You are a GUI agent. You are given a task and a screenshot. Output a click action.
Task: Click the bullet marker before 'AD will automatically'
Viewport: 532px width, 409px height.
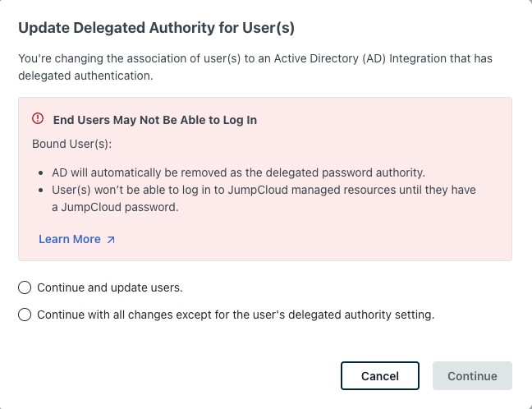(42, 174)
